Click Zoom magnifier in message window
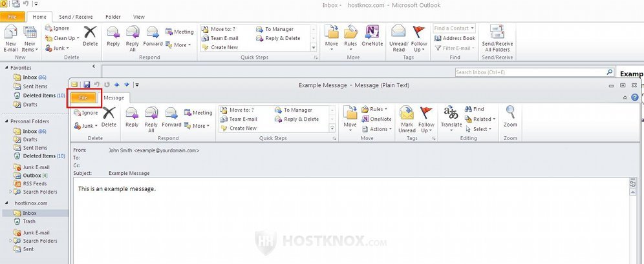Viewport: 644px width, 264px height. pos(510,117)
